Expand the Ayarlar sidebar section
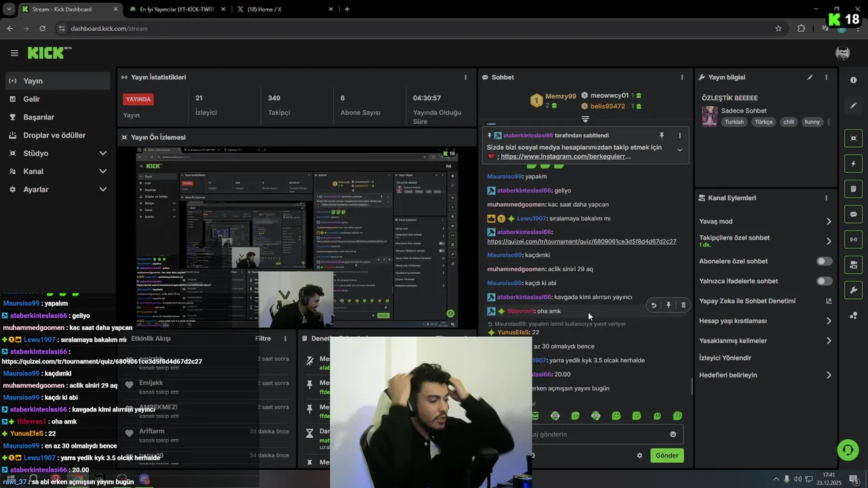868x488 pixels. pyautogui.click(x=103, y=189)
